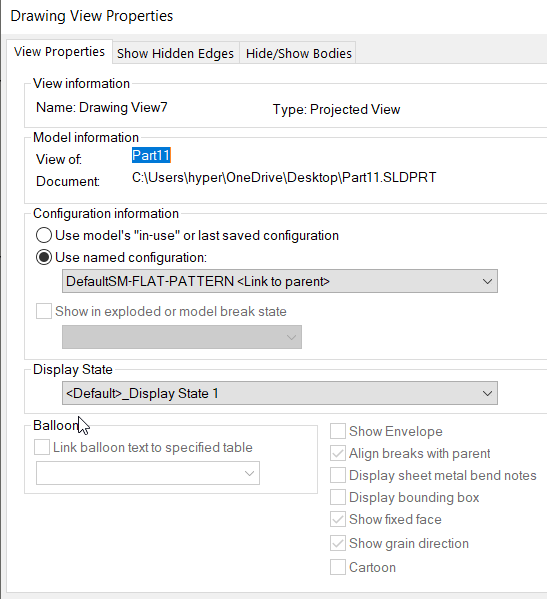Open the DefaultSM-FLAT-PATTERN configuration dropdown
Screen dimensions: 547x599
click(280, 281)
